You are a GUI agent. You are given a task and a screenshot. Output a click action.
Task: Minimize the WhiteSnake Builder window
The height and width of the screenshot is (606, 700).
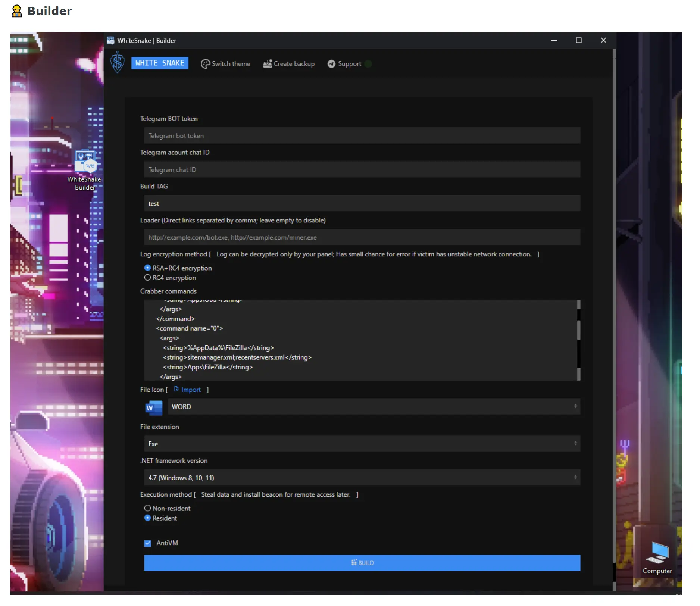[x=554, y=40]
